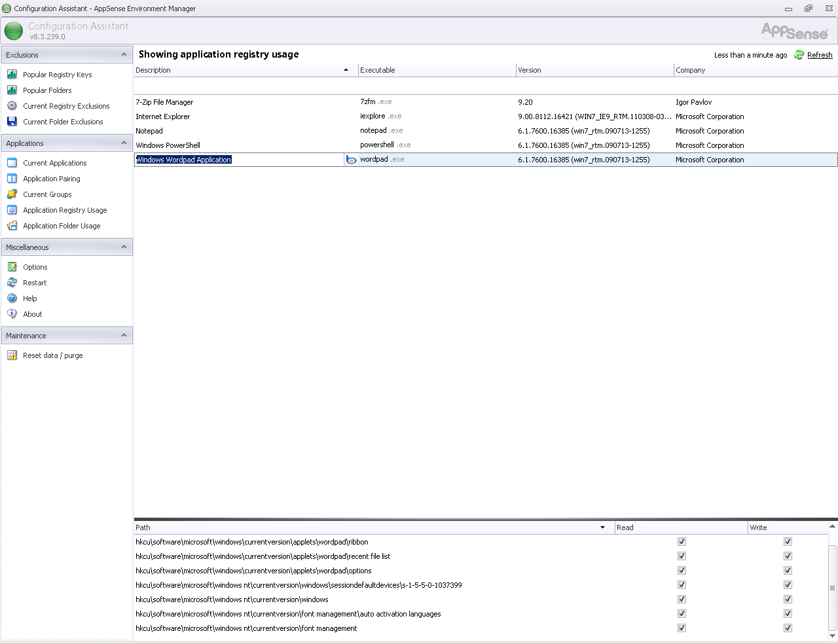
Task: Toggle Write checkbox for currentversion\windows path
Action: pyautogui.click(x=788, y=599)
